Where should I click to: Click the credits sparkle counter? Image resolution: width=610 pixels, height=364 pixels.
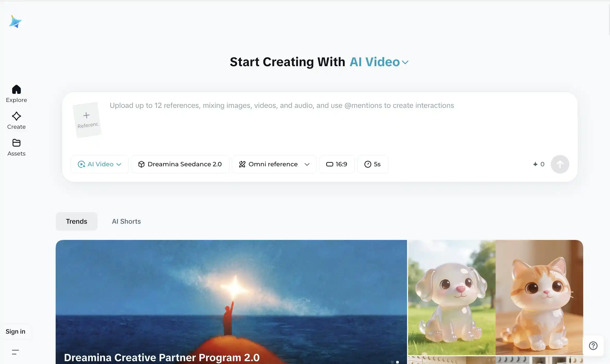pyautogui.click(x=539, y=164)
